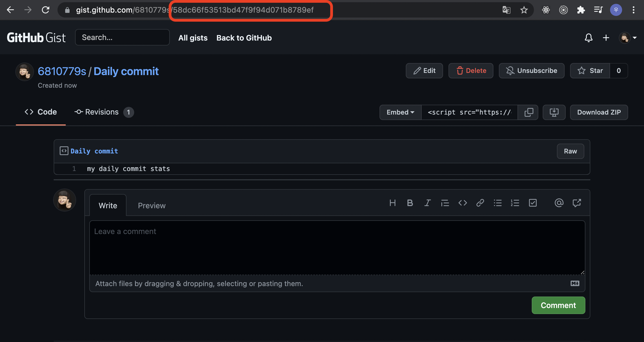Star this gist
This screenshot has width=644, height=342.
pos(590,71)
